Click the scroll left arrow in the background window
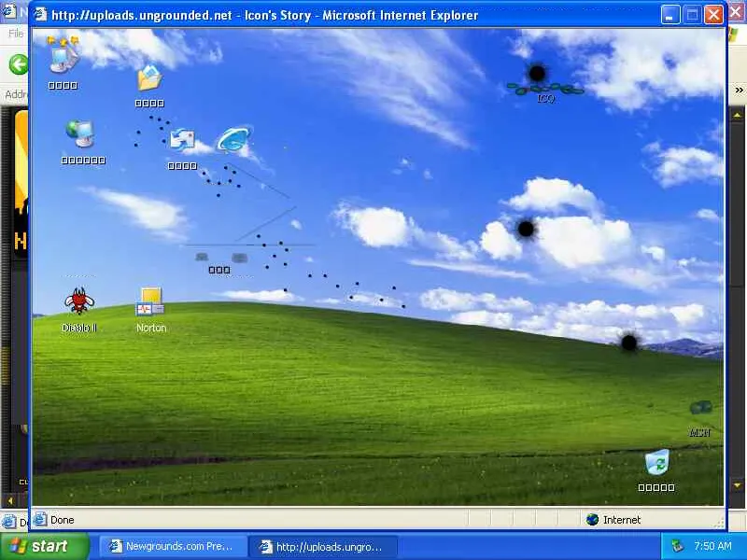This screenshot has width=747, height=560. [10, 500]
